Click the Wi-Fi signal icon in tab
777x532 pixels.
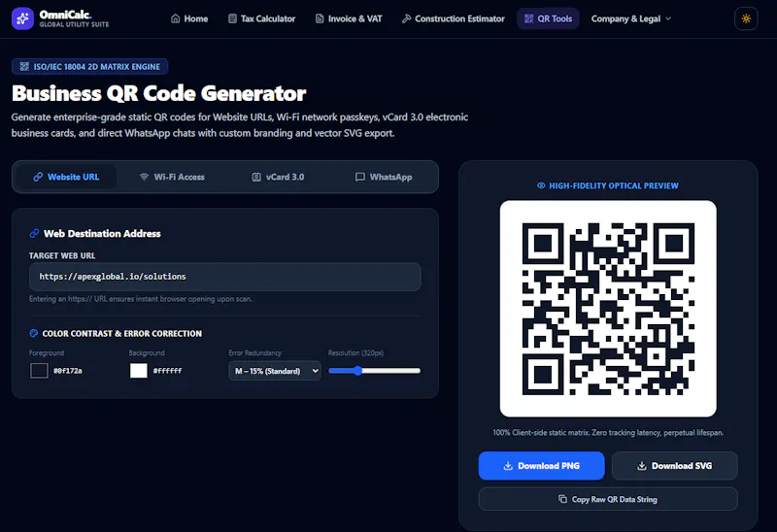[x=144, y=177]
